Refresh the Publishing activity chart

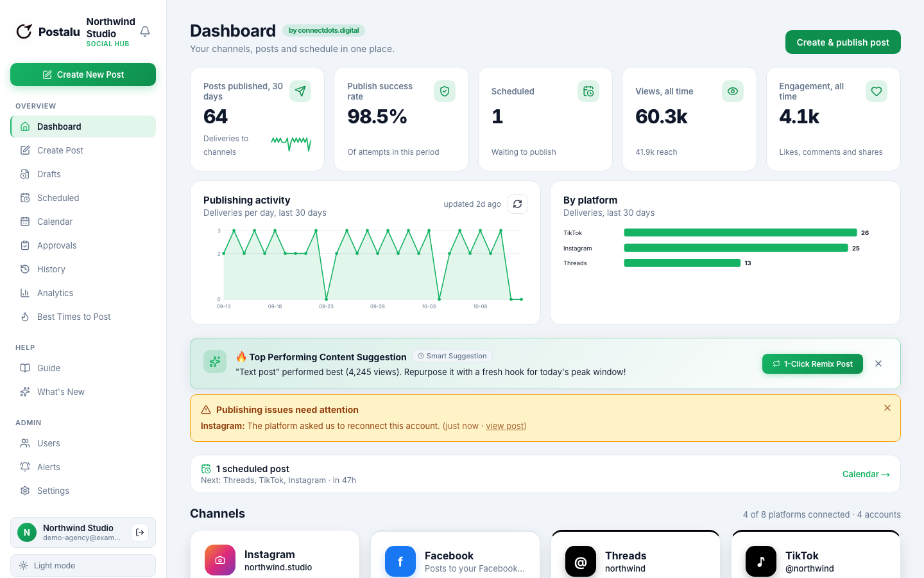point(517,204)
